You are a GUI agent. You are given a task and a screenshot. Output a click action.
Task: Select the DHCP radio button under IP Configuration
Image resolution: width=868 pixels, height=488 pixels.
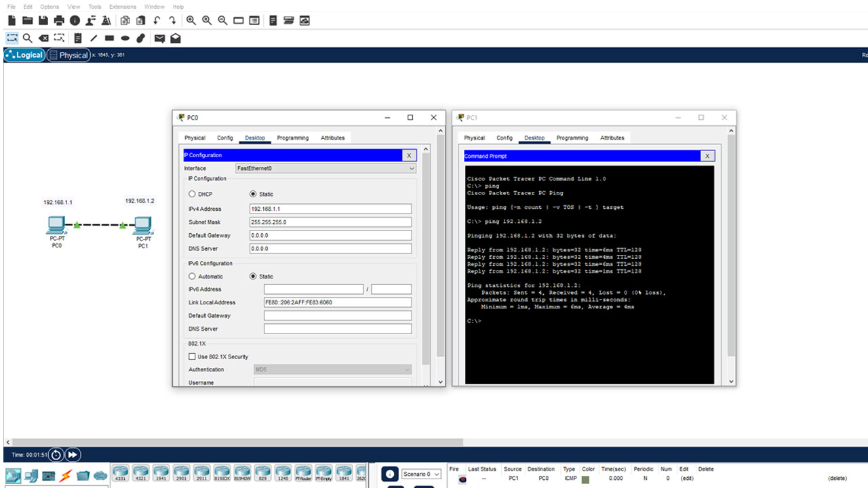click(x=192, y=194)
